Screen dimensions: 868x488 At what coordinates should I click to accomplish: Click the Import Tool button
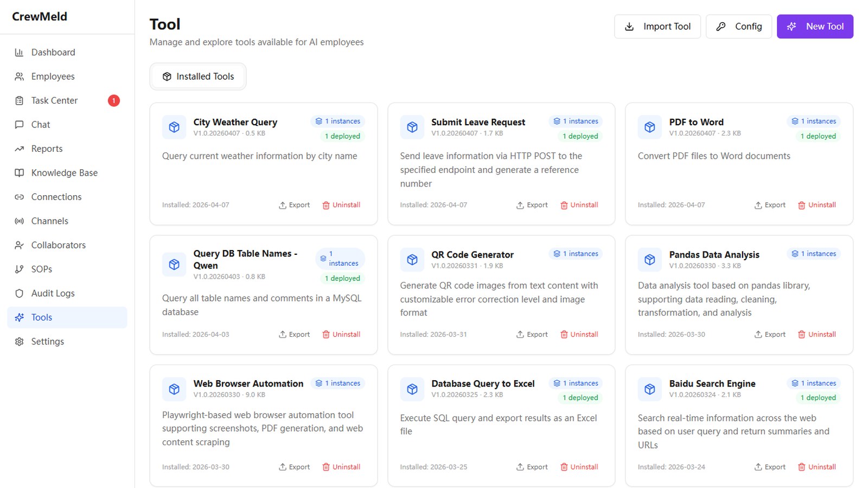point(658,27)
